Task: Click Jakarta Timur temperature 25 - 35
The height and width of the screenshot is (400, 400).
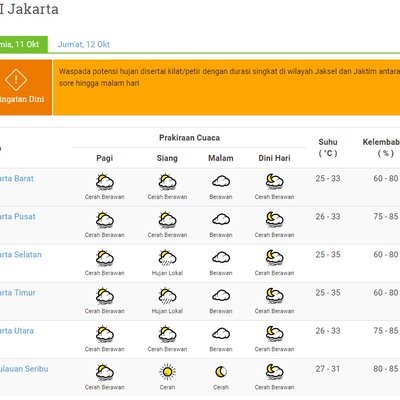Action: pyautogui.click(x=328, y=293)
